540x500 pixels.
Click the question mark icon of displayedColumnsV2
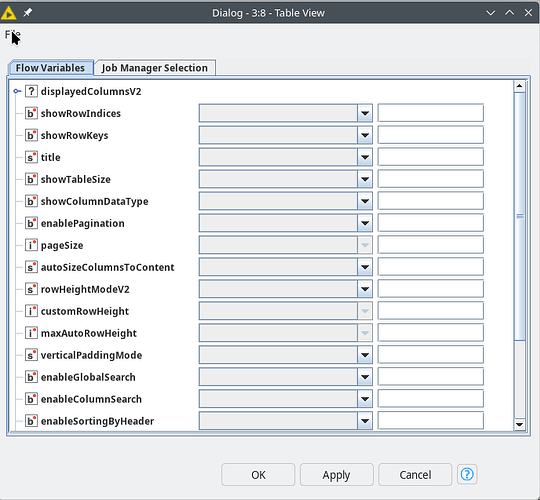[31, 91]
